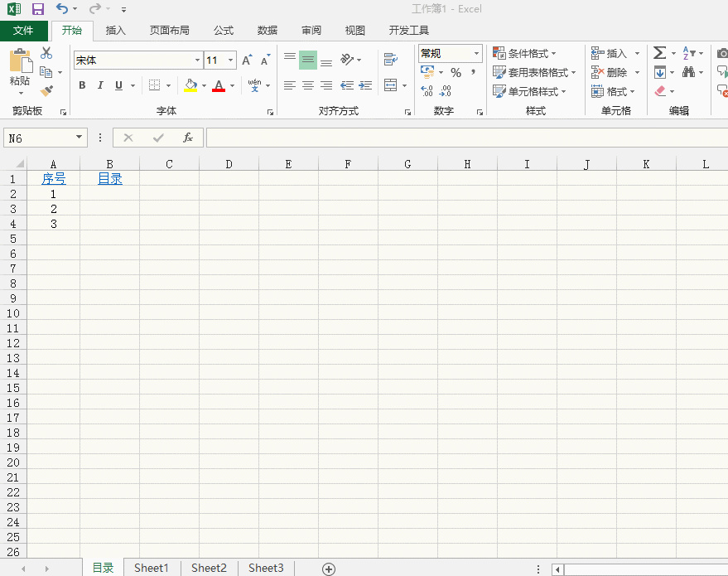
Task: Click the Wrap Text icon
Action: coord(390,59)
